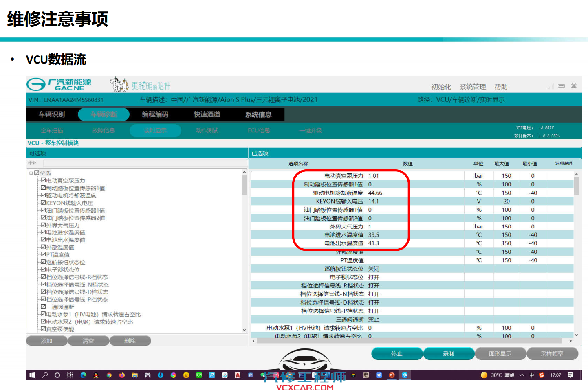This screenshot has height=390, width=588.
Task: Open Google Chrome on the taskbar
Action: click(x=108, y=375)
